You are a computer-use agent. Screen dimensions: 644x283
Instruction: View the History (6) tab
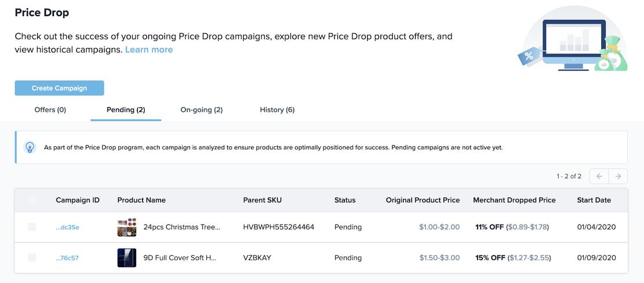point(277,110)
